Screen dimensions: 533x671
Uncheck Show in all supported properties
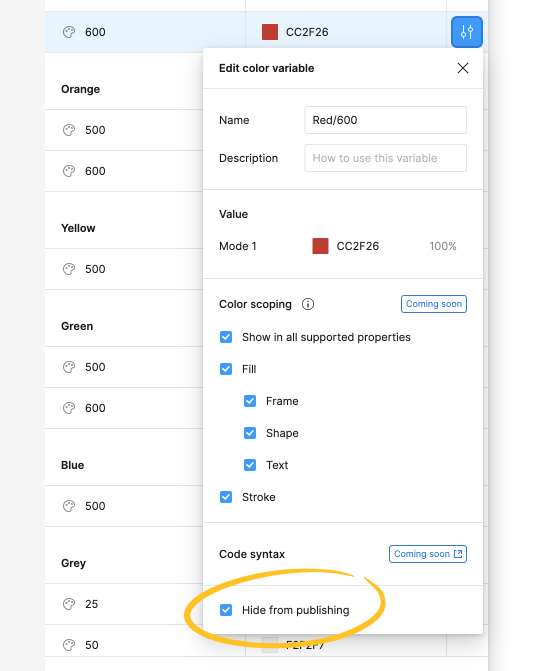pos(226,337)
